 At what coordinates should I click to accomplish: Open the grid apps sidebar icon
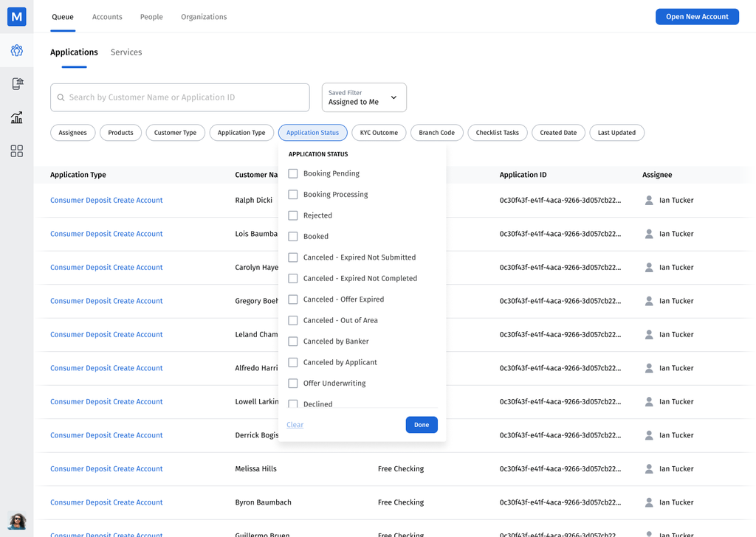[16, 151]
